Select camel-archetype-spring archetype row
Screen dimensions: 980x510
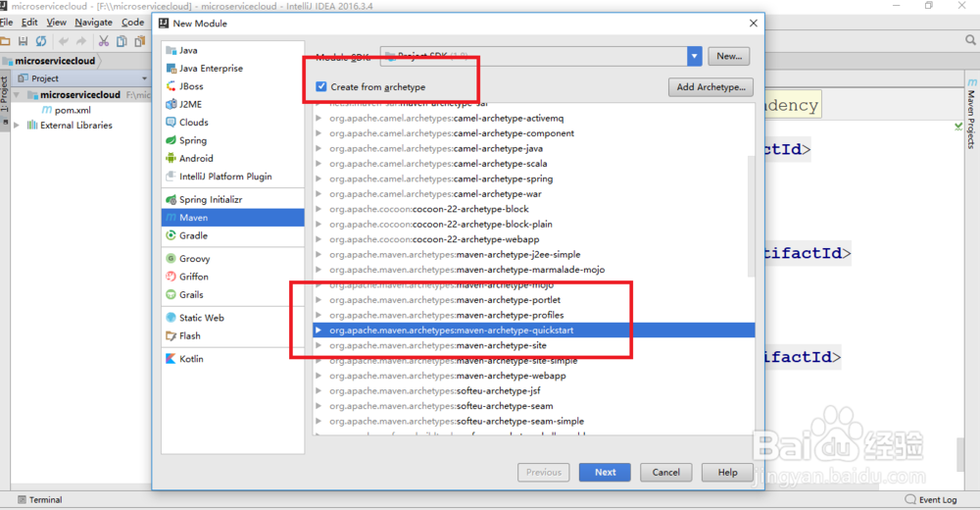534,178
